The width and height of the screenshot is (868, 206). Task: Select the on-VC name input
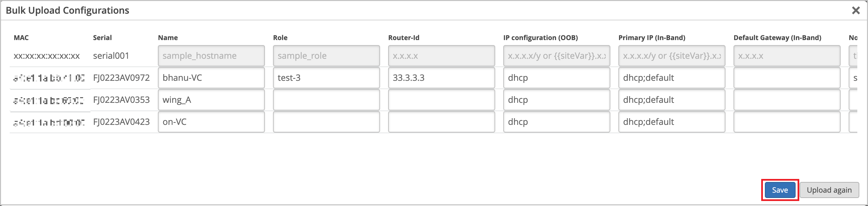coord(211,122)
